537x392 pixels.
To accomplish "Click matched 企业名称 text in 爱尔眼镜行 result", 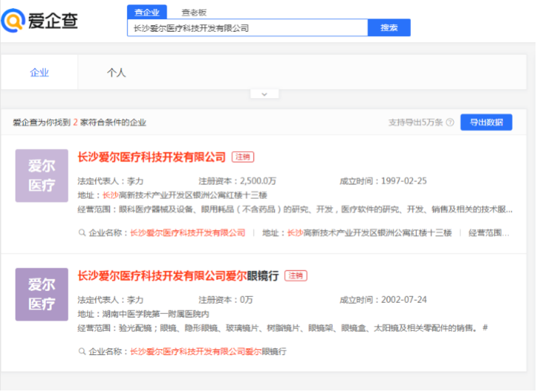I will 187,351.
